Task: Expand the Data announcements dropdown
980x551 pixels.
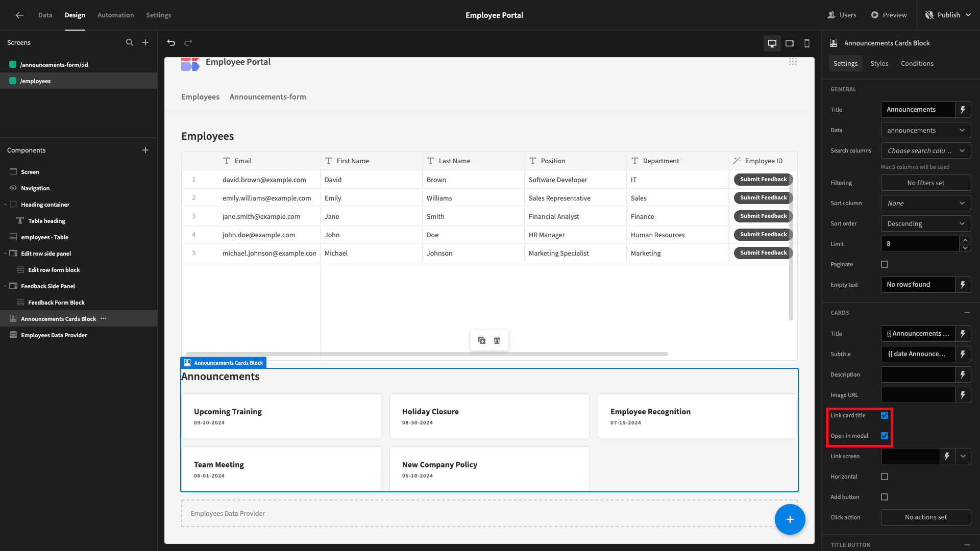Action: (926, 130)
